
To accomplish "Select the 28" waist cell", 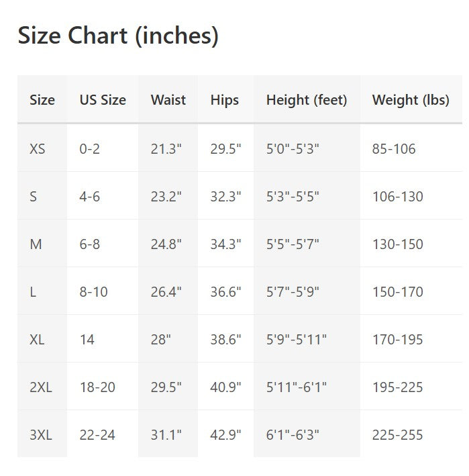I will [161, 340].
